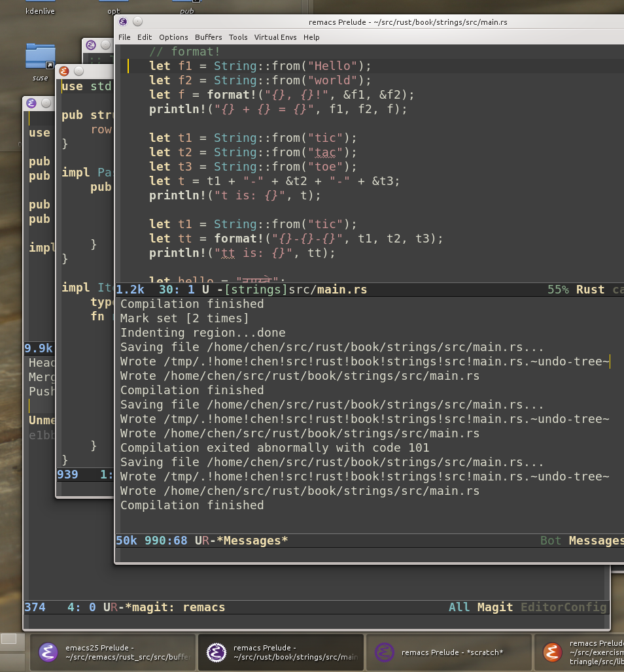Click the 50k buffer size indicator

126,541
